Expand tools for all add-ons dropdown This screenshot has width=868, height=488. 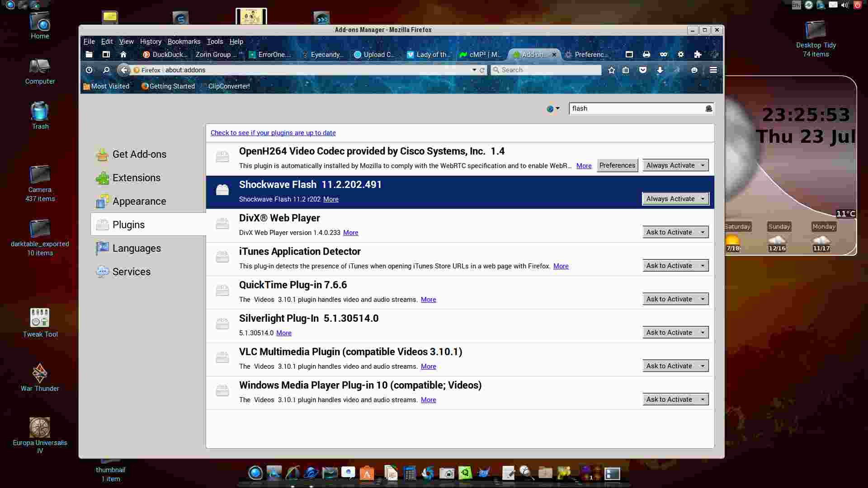553,108
